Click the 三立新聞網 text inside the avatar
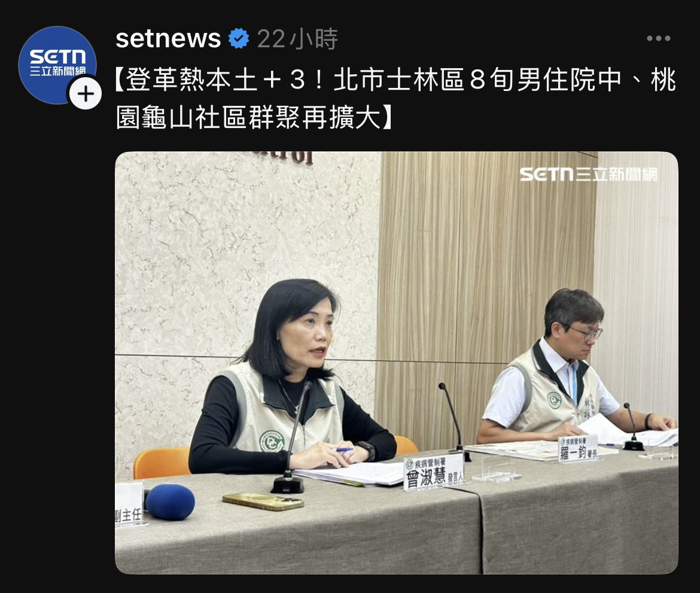 57,71
